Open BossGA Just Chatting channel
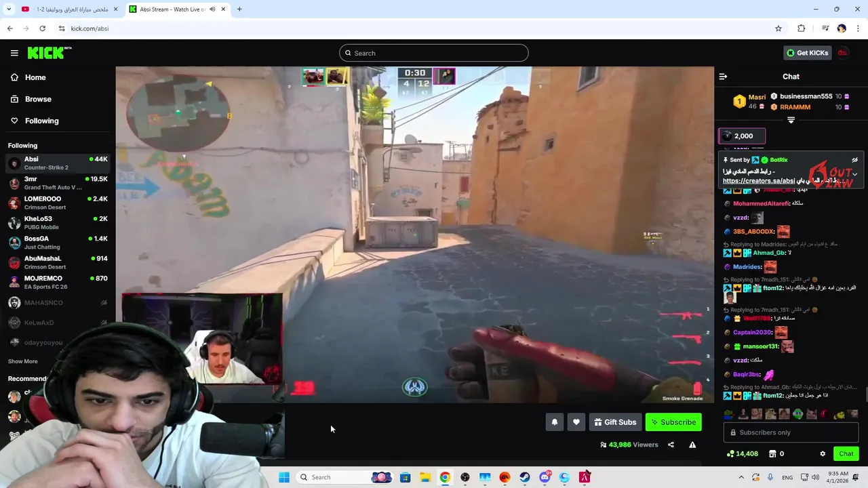 tap(58, 243)
